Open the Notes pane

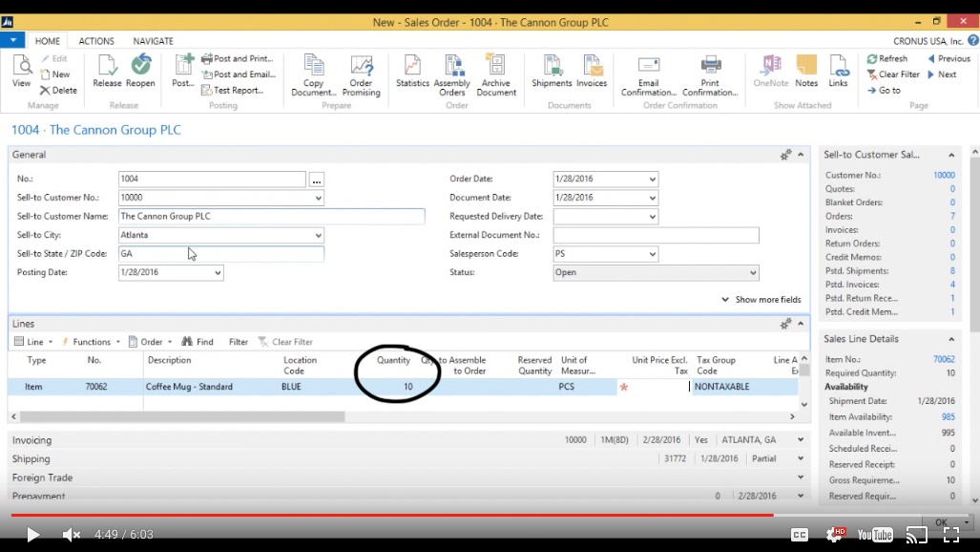pos(806,71)
